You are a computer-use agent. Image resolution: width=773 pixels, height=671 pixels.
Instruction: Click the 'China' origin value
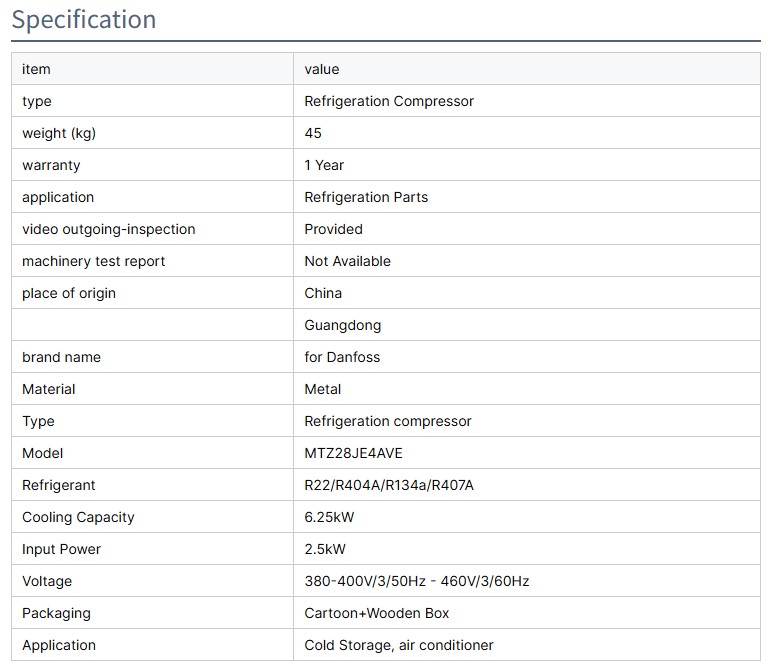point(323,293)
